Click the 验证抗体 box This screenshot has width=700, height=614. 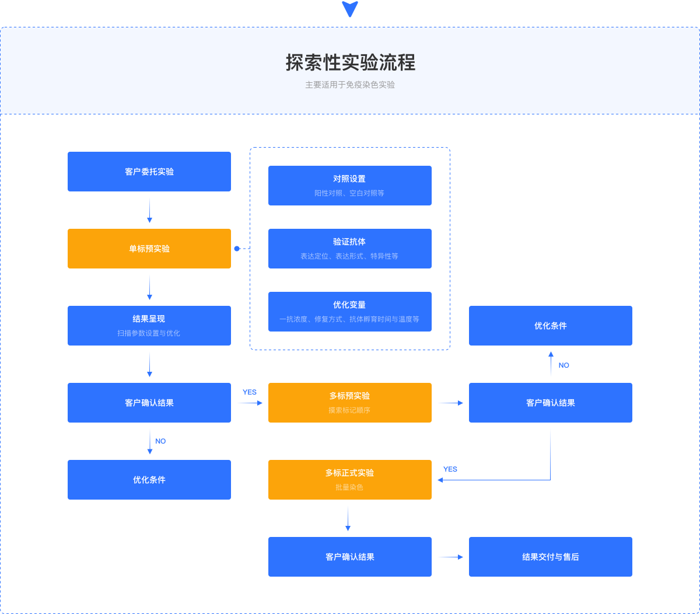pos(350,249)
